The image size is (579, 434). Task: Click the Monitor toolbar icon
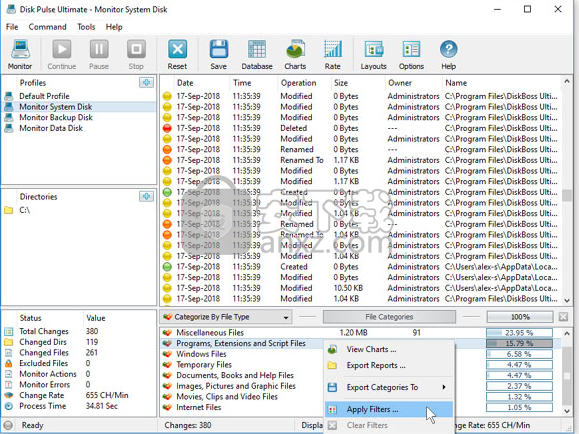20,55
